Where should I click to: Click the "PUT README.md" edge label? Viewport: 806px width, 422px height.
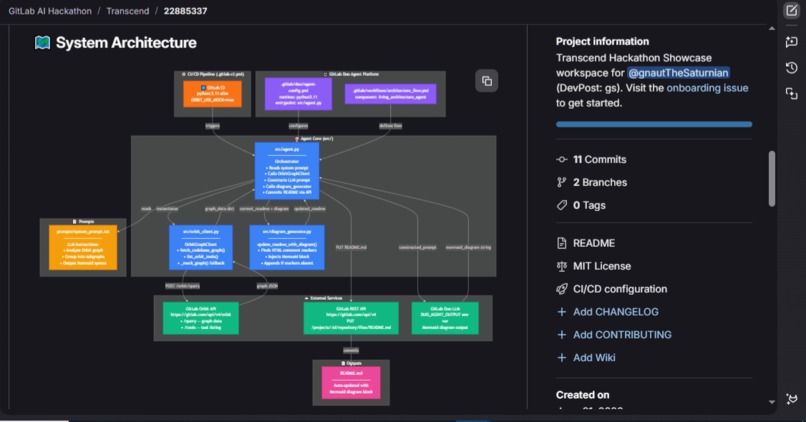(351, 247)
